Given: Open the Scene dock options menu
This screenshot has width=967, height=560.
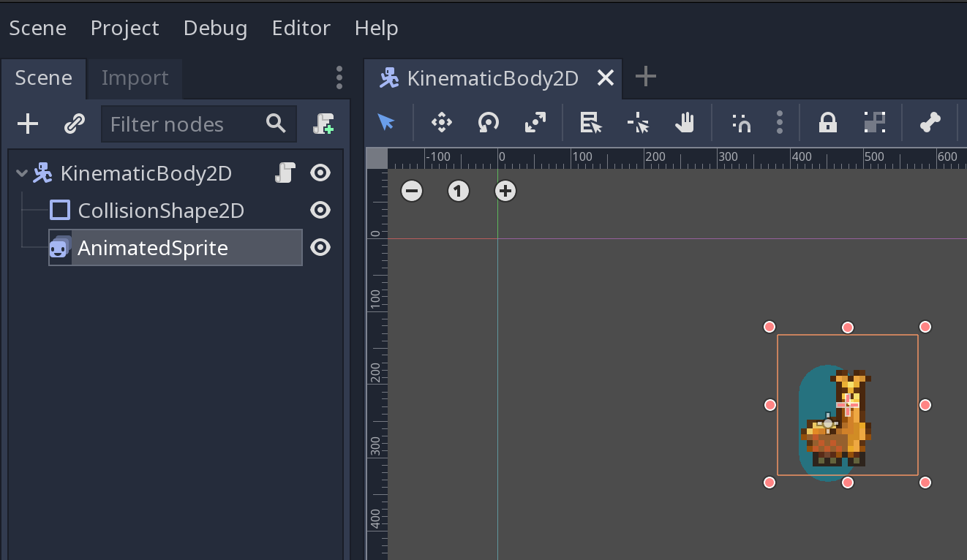Looking at the screenshot, I should (x=339, y=77).
